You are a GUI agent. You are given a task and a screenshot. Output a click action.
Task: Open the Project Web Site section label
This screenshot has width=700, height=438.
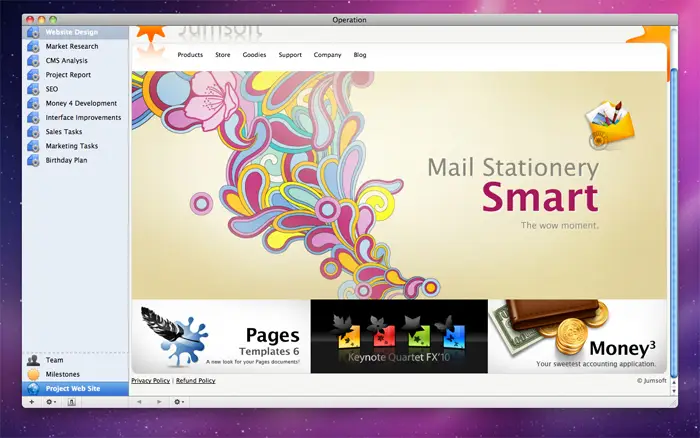tap(73, 388)
